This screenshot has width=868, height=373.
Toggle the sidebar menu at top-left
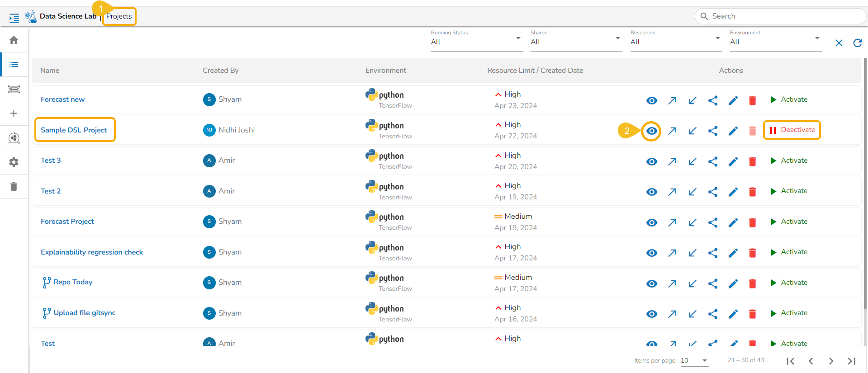point(14,18)
